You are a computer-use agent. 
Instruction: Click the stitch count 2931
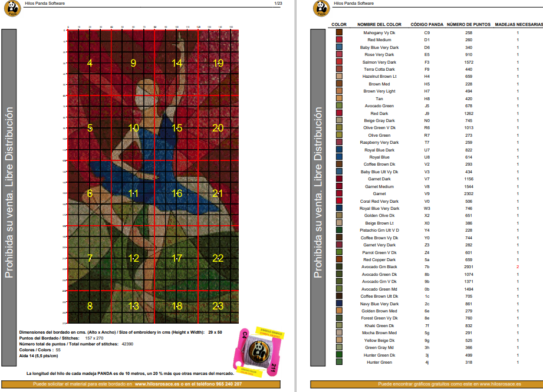[469, 267]
